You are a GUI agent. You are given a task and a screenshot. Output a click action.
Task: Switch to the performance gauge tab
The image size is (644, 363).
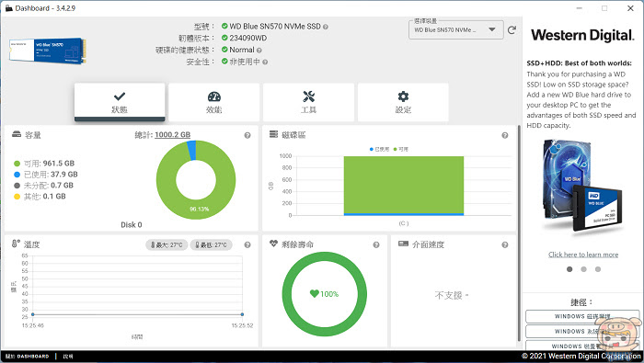click(x=214, y=102)
